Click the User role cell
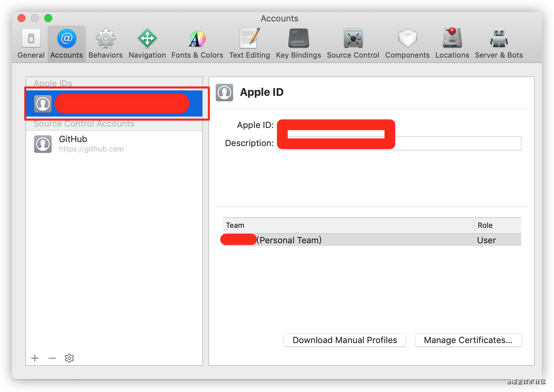 [486, 240]
